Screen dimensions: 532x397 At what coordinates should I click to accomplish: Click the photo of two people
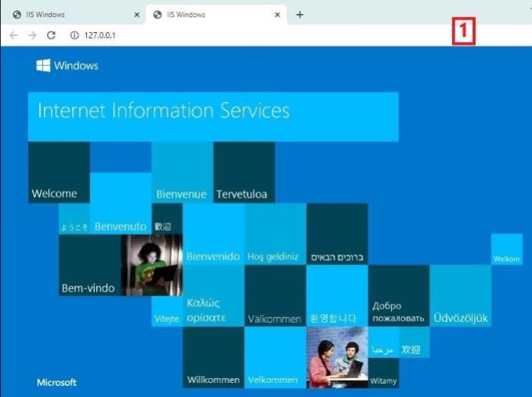coord(336,357)
